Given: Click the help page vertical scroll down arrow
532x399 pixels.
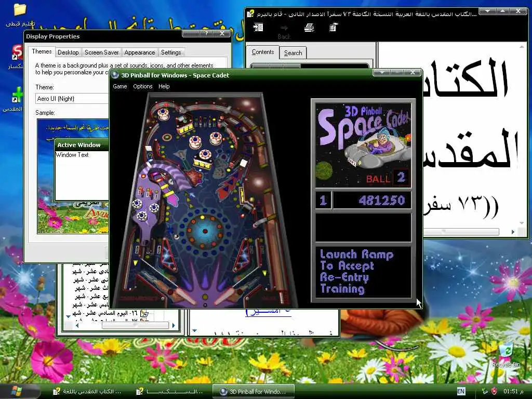Looking at the screenshot, I should pos(522,223).
